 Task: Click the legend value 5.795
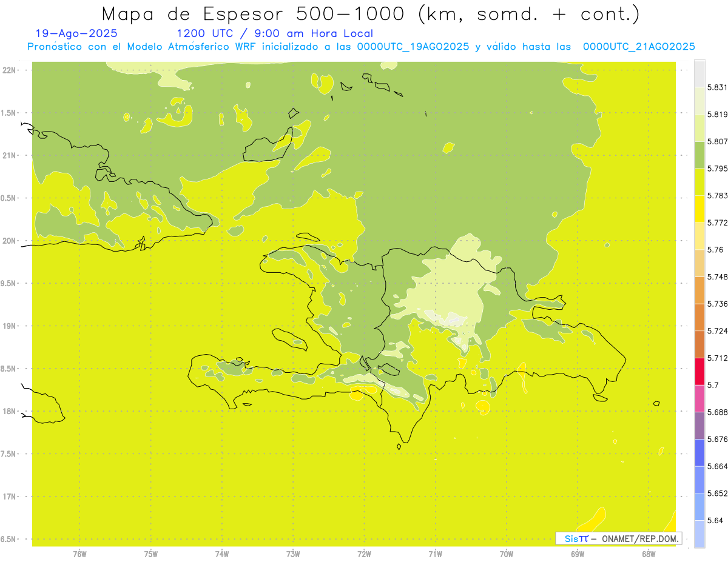716,169
